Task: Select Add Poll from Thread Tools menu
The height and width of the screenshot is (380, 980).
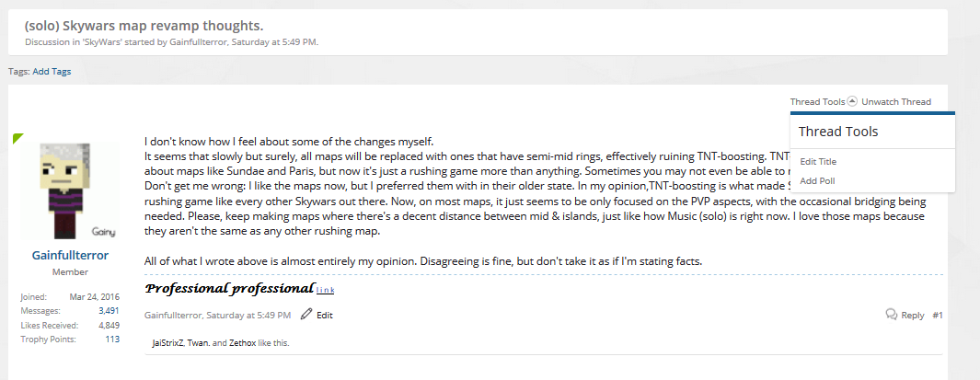Action: tap(817, 181)
